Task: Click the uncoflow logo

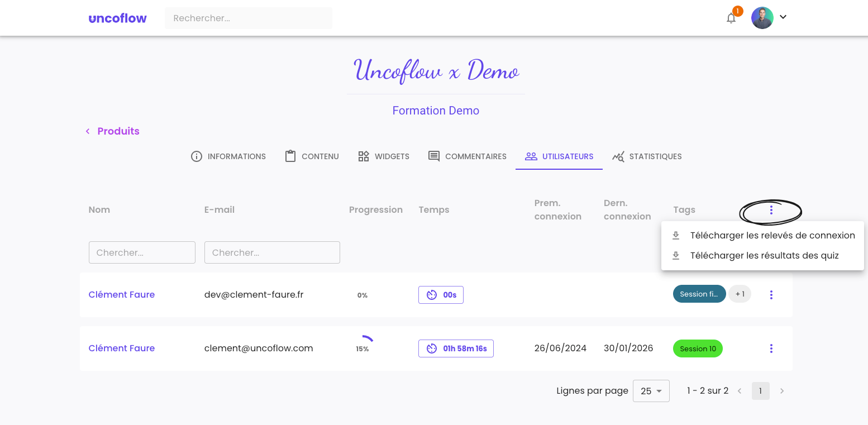Action: pyautogui.click(x=117, y=18)
